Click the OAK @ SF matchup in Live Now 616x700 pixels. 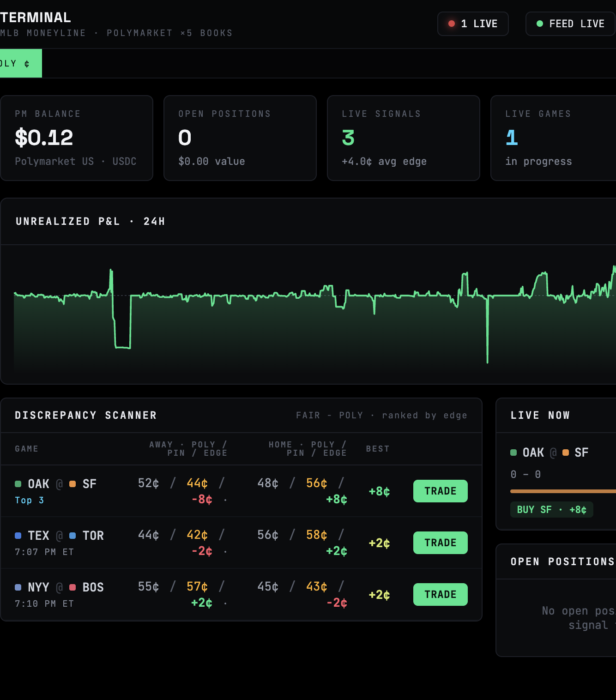pyautogui.click(x=550, y=453)
